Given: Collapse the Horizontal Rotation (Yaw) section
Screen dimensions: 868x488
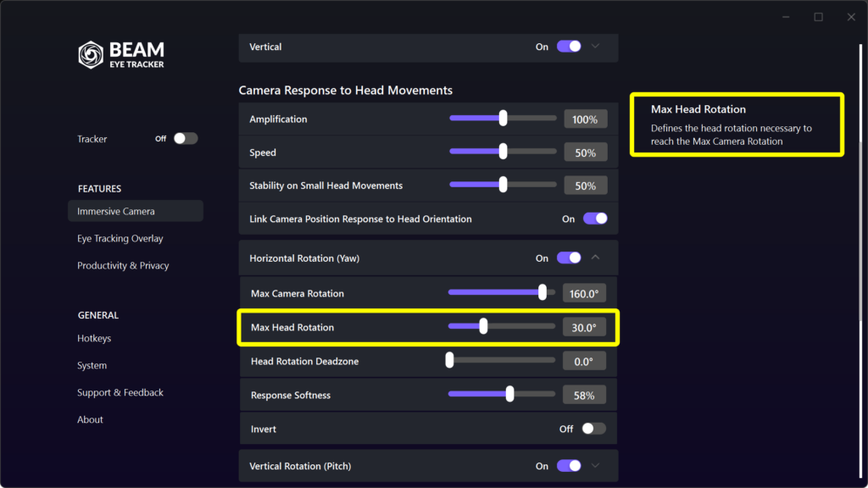Looking at the screenshot, I should 596,258.
